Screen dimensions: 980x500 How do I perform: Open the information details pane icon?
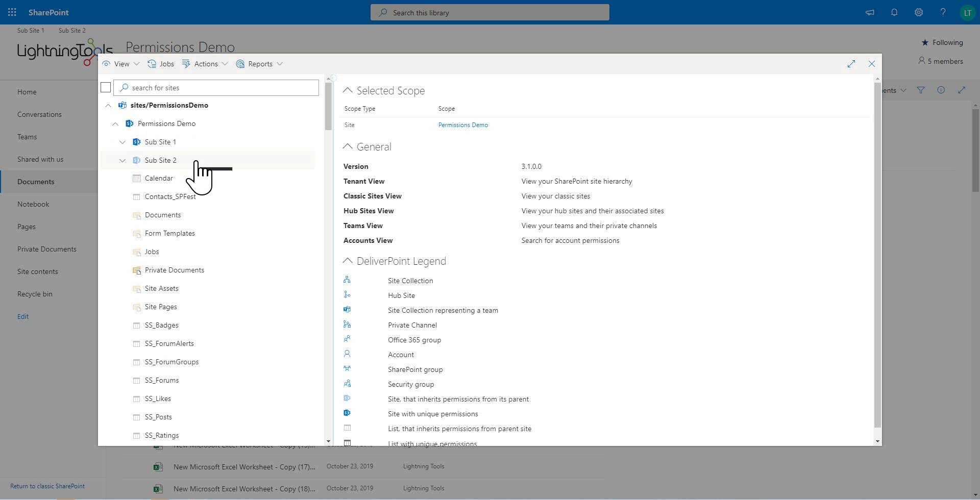pos(941,90)
